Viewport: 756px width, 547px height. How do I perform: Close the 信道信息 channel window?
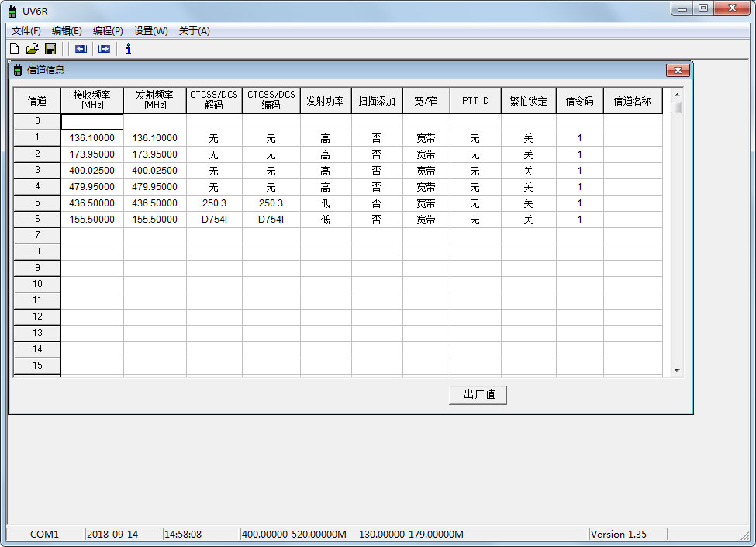[x=678, y=70]
